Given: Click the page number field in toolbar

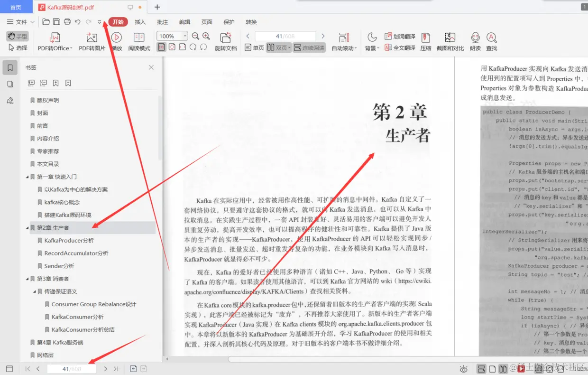Looking at the screenshot, I should point(285,36).
